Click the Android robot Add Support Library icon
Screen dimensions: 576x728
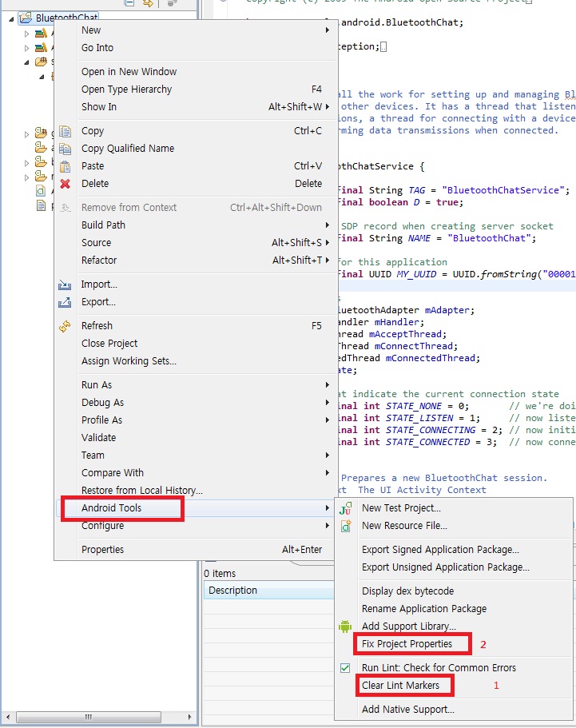click(345, 627)
